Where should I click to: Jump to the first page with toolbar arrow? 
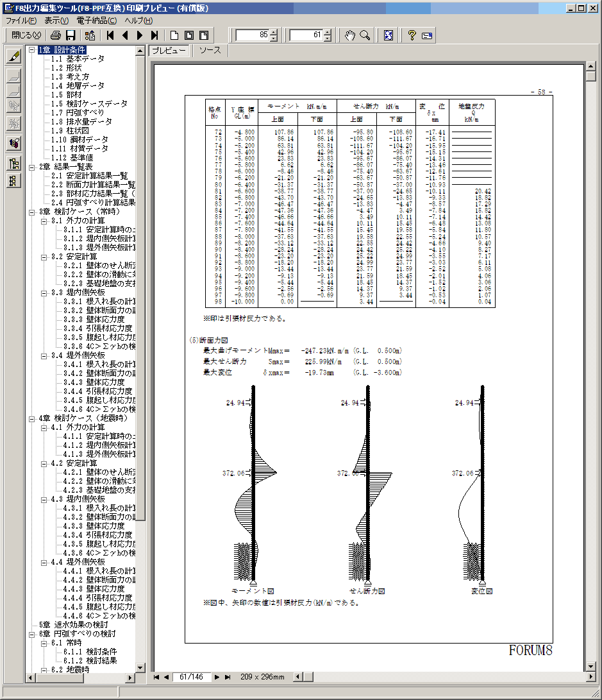110,35
